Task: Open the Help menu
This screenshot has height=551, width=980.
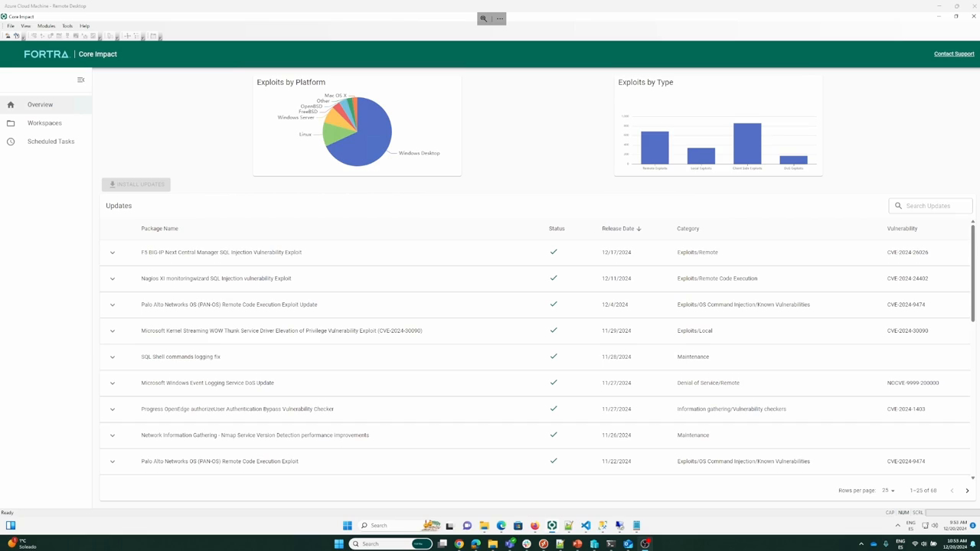Action: click(84, 26)
